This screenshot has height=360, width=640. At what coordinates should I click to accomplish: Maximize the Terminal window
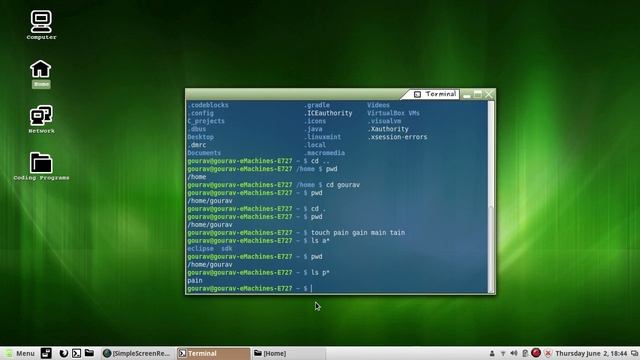478,94
